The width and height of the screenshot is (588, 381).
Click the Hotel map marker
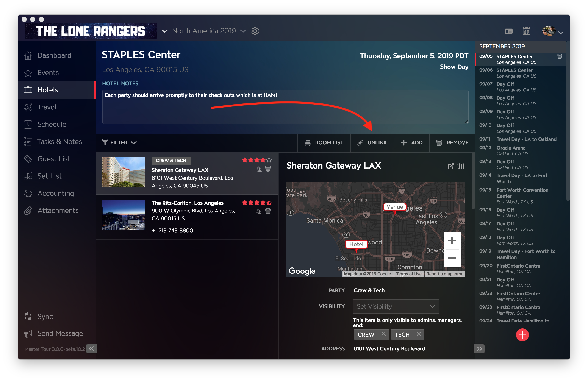click(x=356, y=244)
